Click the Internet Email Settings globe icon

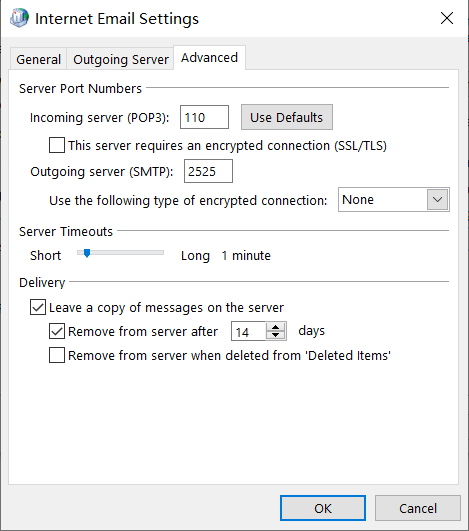click(x=19, y=18)
